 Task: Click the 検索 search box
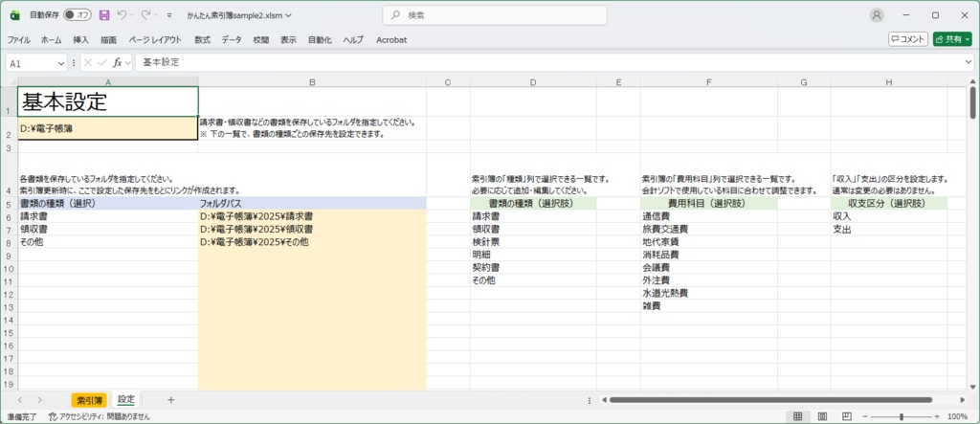495,15
